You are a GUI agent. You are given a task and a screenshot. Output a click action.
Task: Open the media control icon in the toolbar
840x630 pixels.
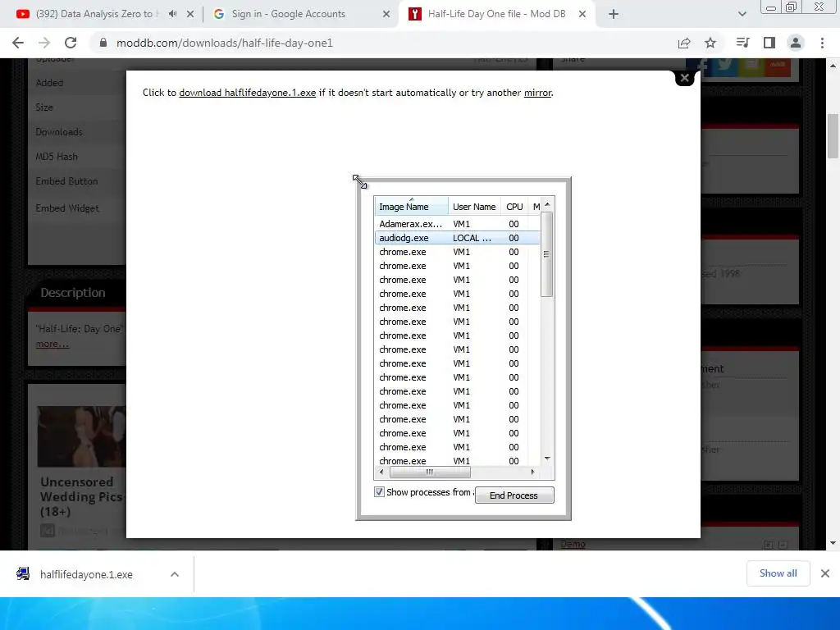(x=742, y=43)
